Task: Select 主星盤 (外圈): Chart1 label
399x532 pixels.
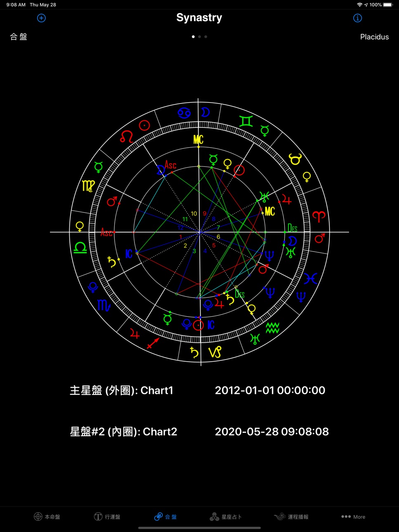Action: (121, 391)
